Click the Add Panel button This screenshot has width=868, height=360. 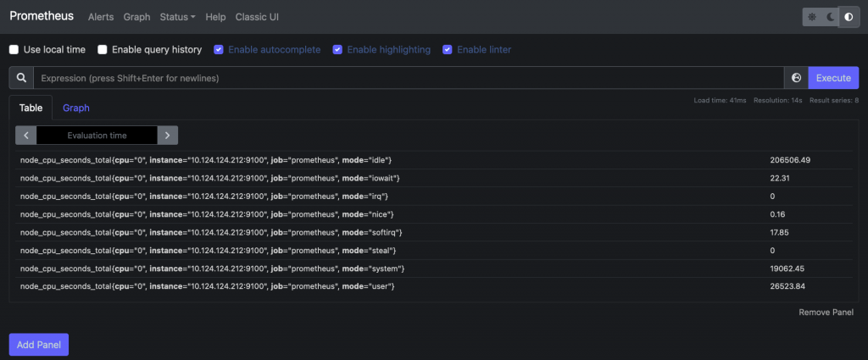pyautogui.click(x=39, y=345)
